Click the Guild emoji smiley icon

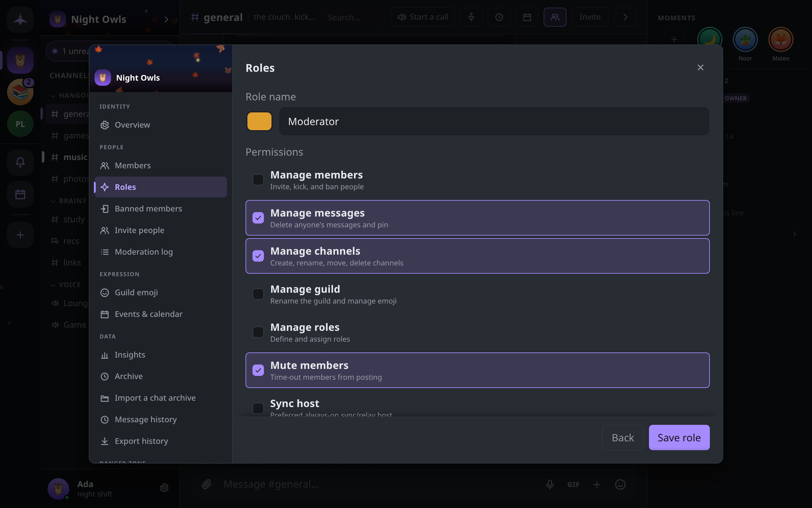pyautogui.click(x=105, y=293)
